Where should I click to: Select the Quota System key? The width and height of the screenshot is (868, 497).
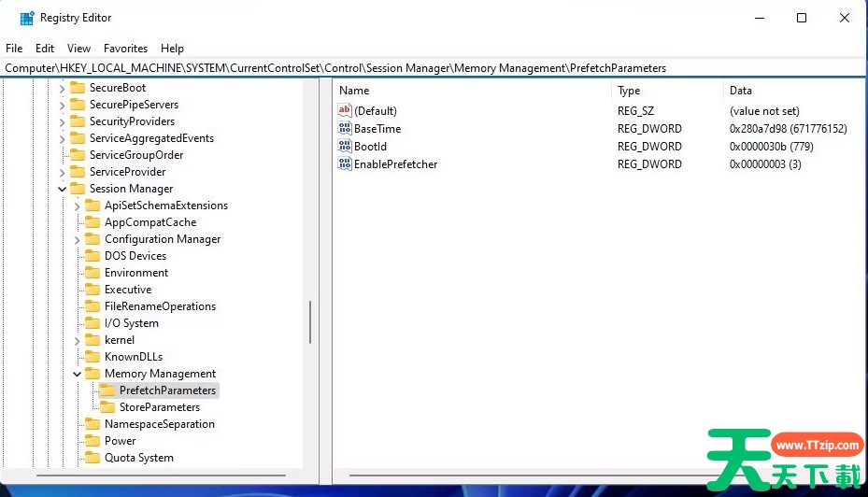pos(139,458)
